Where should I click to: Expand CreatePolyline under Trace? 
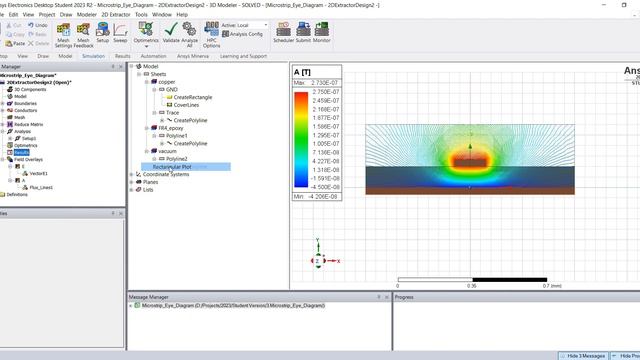[x=162, y=120]
